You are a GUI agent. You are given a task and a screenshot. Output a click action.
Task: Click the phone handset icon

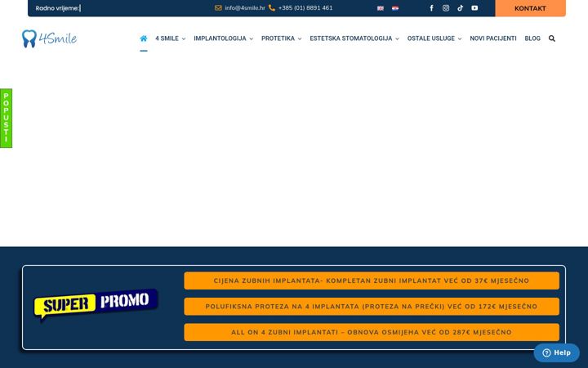tap(272, 8)
